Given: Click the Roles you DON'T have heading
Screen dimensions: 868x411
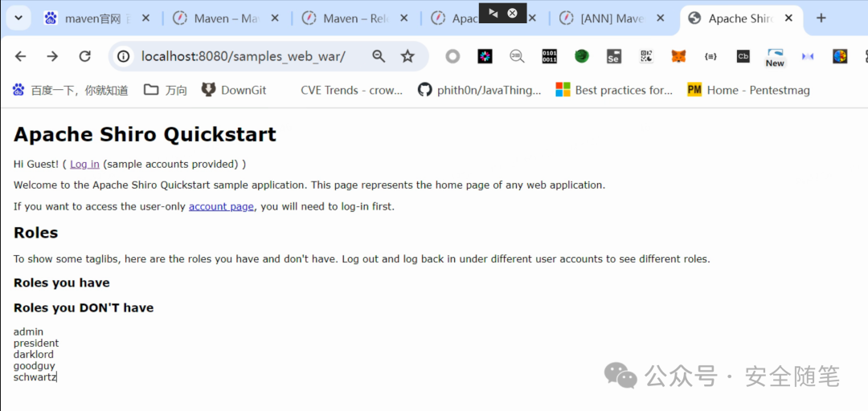Looking at the screenshot, I should click(84, 307).
